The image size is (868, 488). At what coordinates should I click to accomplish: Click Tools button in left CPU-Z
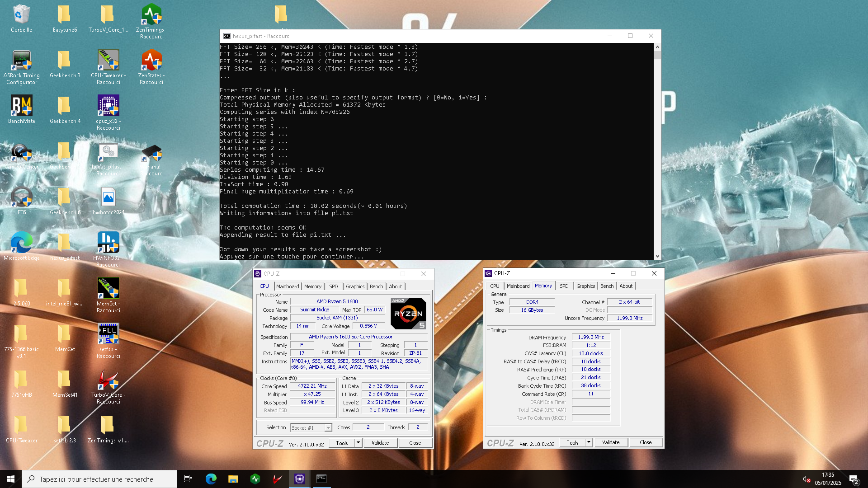(342, 443)
